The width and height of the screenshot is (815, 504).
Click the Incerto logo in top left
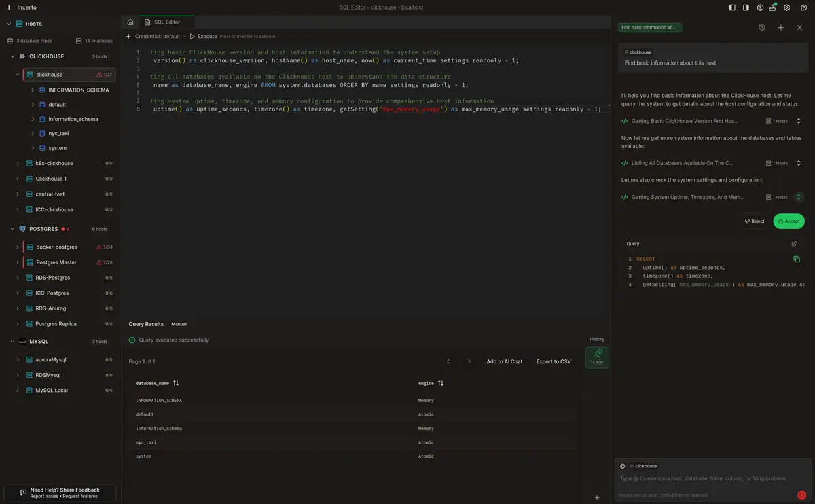pyautogui.click(x=7, y=7)
